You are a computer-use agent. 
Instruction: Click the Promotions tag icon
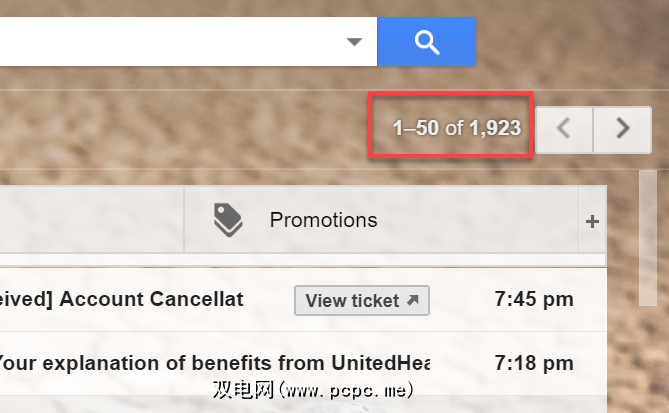(229, 220)
